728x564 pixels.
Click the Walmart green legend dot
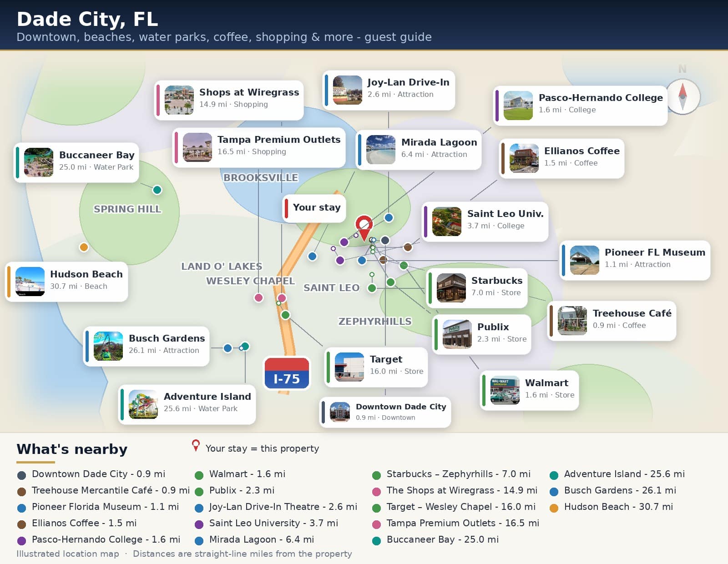[199, 475]
